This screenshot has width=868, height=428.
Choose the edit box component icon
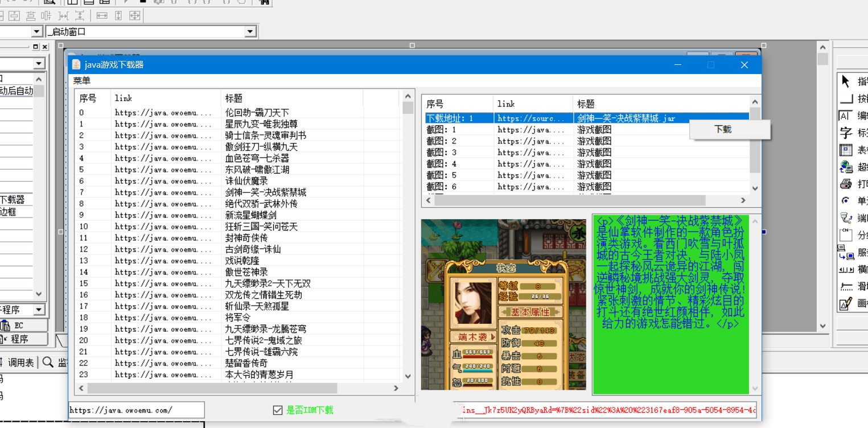point(845,116)
